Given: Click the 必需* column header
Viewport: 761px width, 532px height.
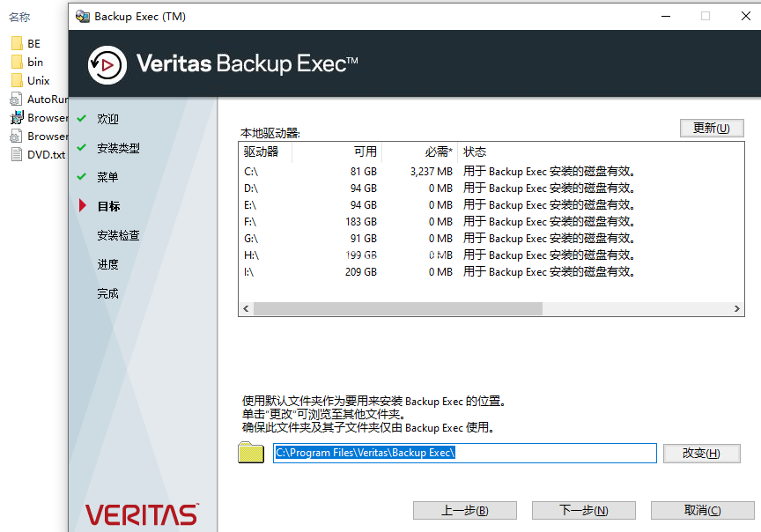Looking at the screenshot, I should [x=420, y=151].
